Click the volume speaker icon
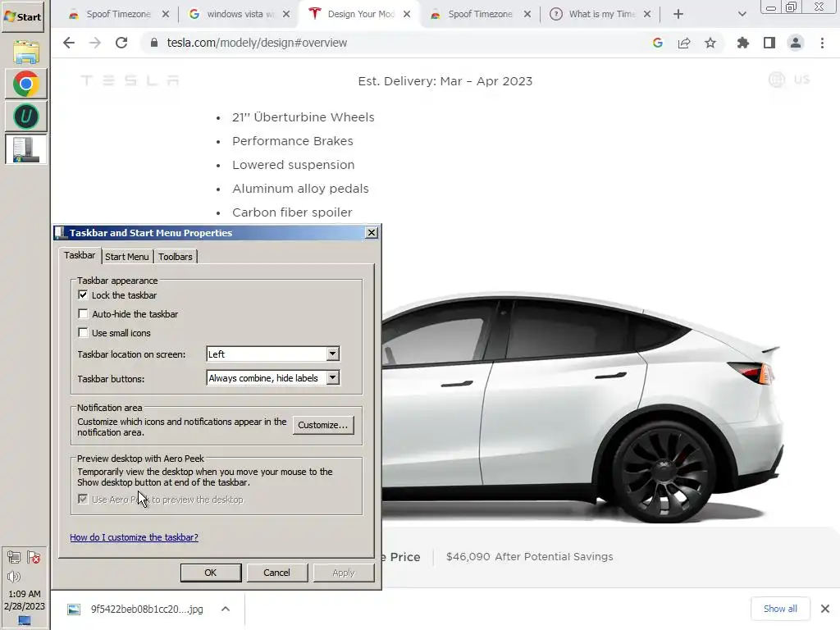The image size is (840, 630). (14, 577)
